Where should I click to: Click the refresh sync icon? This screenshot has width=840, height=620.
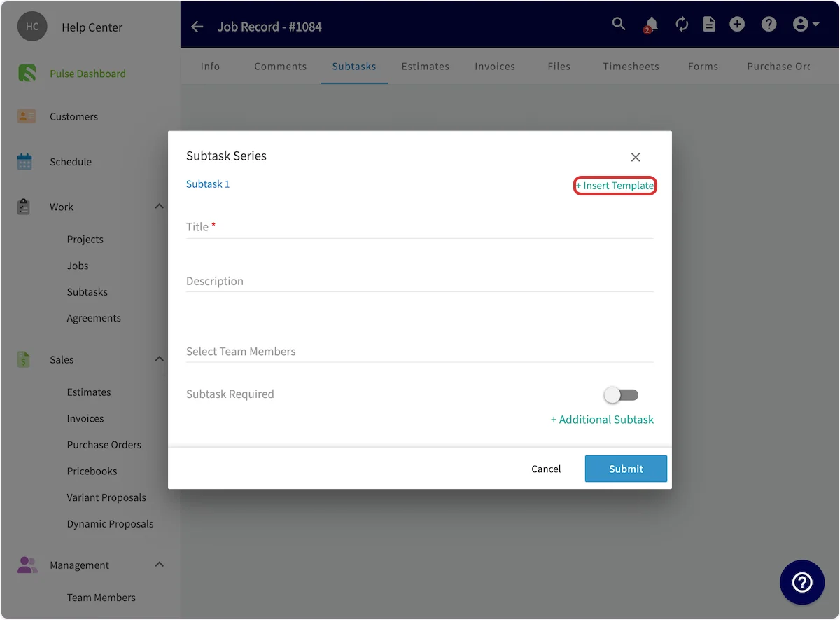(682, 25)
